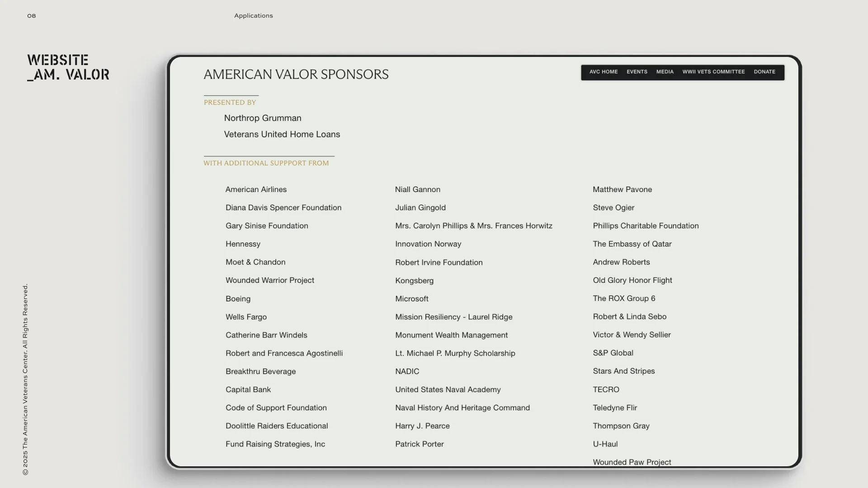The width and height of the screenshot is (868, 488).
Task: Click the PRESENTED BY label
Action: 230,103
